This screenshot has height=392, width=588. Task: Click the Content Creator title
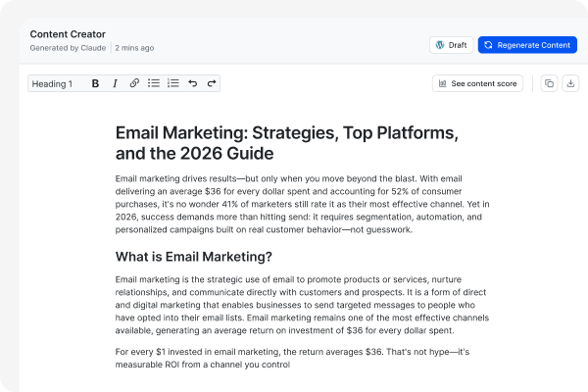(68, 34)
